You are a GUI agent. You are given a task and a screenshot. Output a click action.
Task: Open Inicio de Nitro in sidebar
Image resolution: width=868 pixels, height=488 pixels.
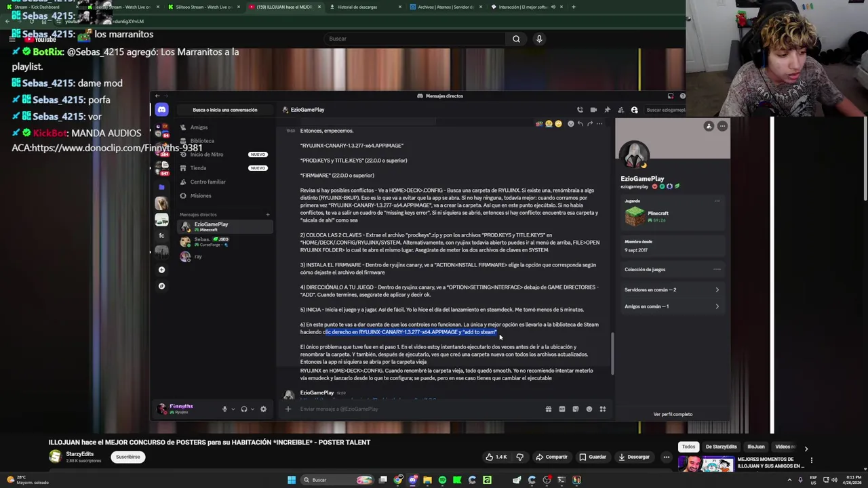tap(226, 155)
